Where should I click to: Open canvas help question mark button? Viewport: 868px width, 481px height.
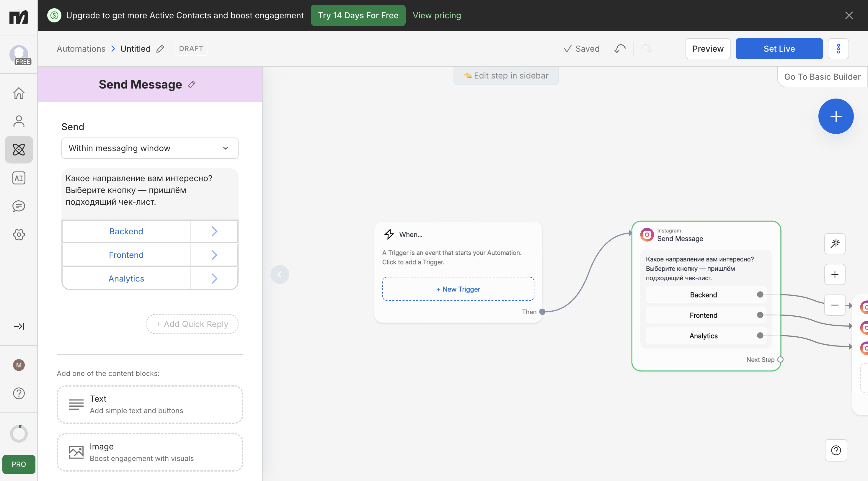click(836, 450)
